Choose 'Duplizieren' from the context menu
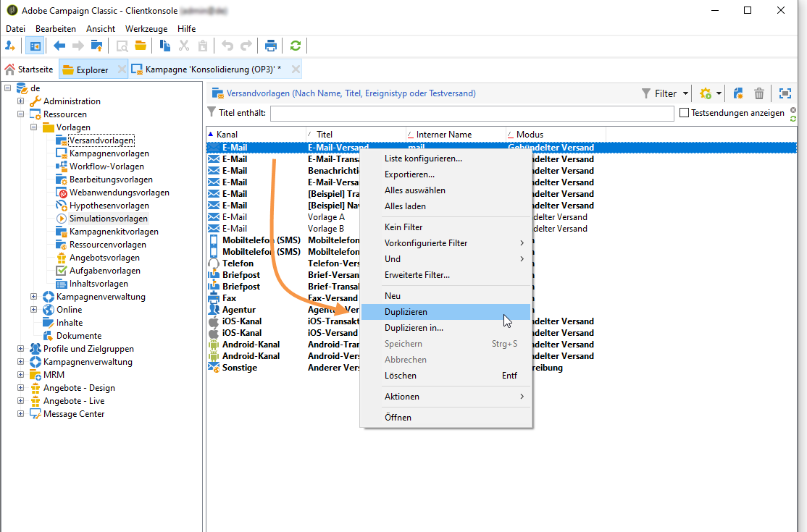 406,312
